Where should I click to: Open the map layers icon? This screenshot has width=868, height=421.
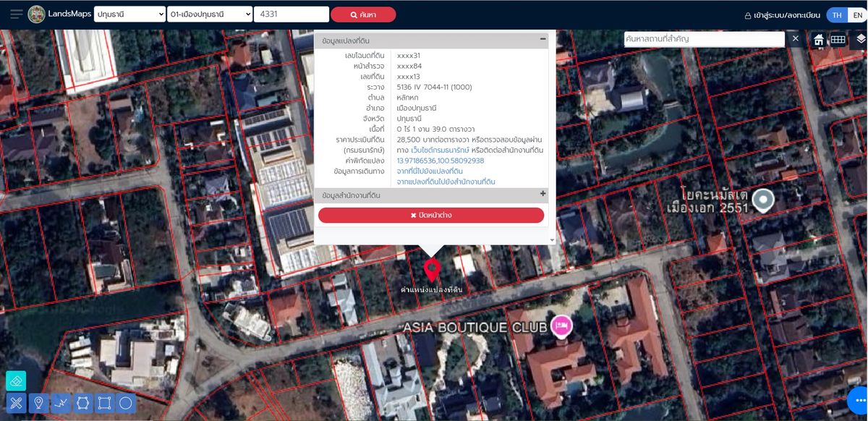[x=860, y=39]
